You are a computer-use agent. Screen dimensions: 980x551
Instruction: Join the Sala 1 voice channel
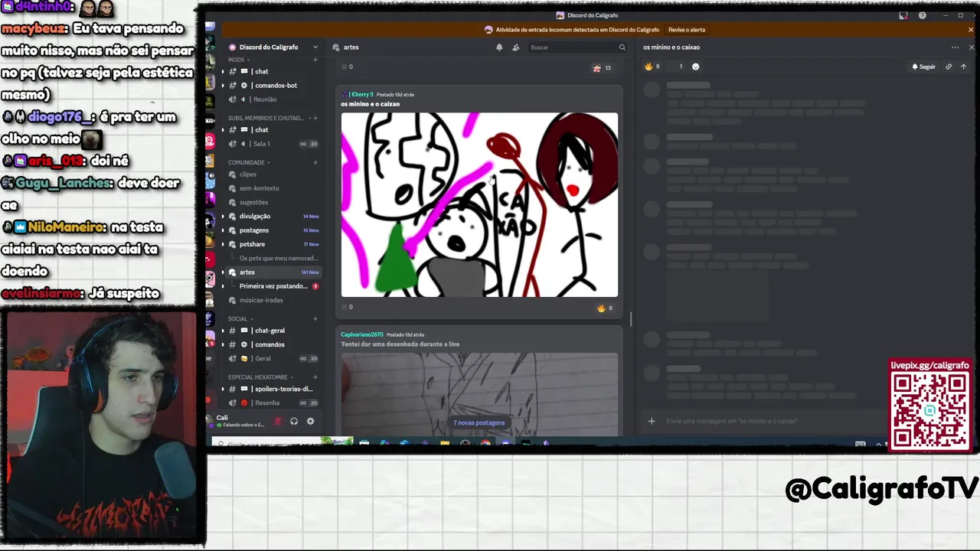click(x=271, y=144)
